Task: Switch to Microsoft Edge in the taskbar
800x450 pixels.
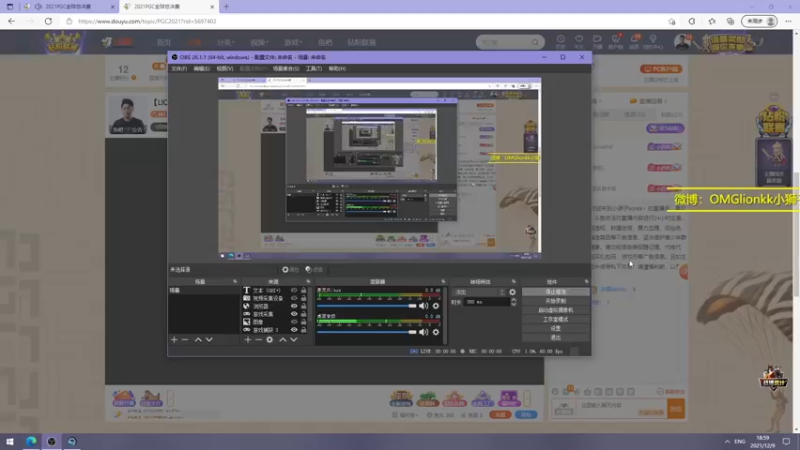Action: [x=31, y=442]
